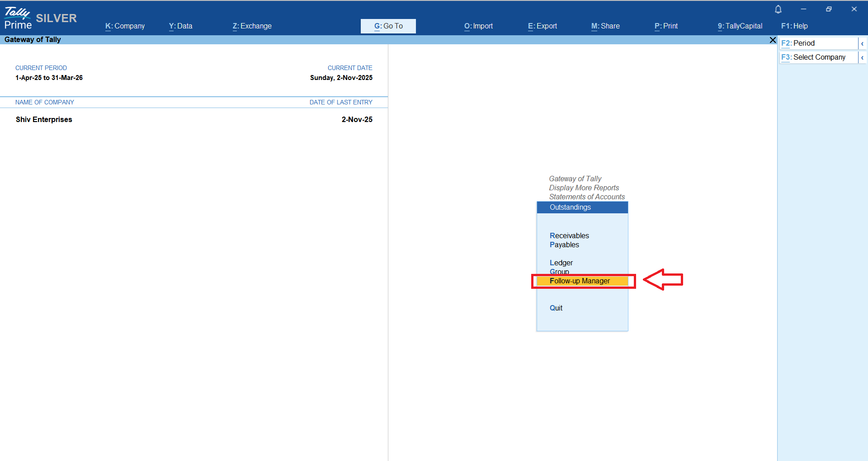The image size is (868, 461).
Task: Open the Y: Data menu
Action: [x=180, y=26]
